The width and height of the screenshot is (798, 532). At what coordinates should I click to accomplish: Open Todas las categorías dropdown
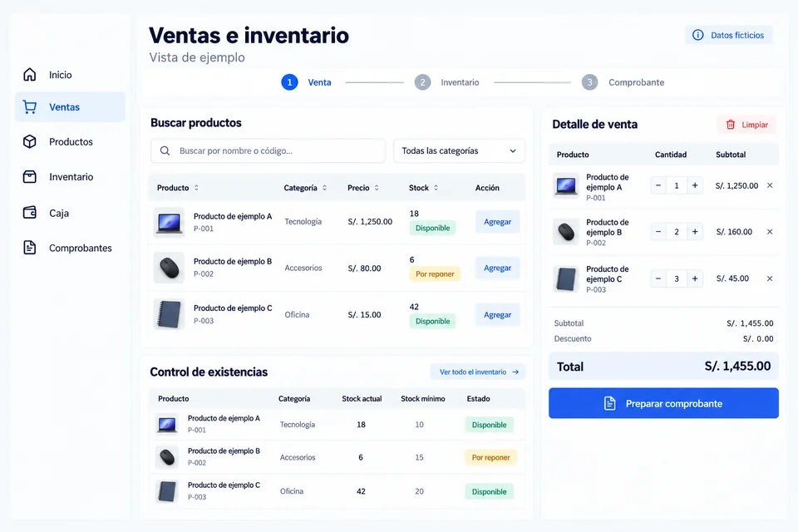pos(459,150)
